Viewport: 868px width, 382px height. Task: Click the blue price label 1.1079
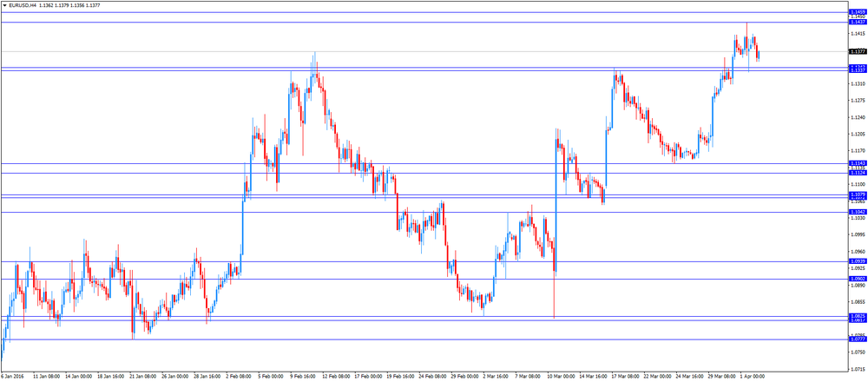pos(858,194)
